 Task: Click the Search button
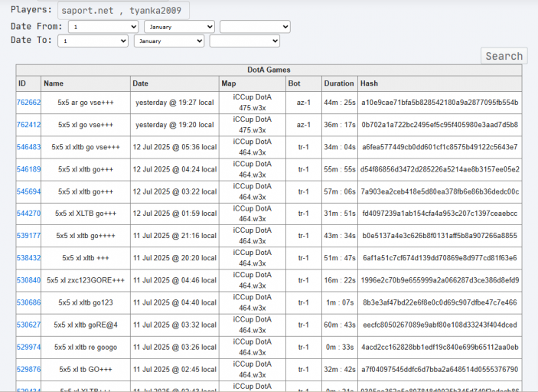pyautogui.click(x=504, y=56)
